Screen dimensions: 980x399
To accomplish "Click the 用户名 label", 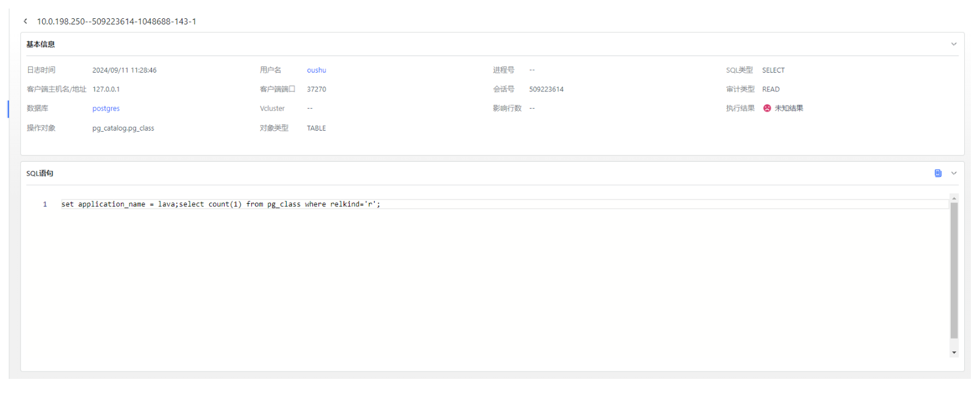I will click(270, 70).
